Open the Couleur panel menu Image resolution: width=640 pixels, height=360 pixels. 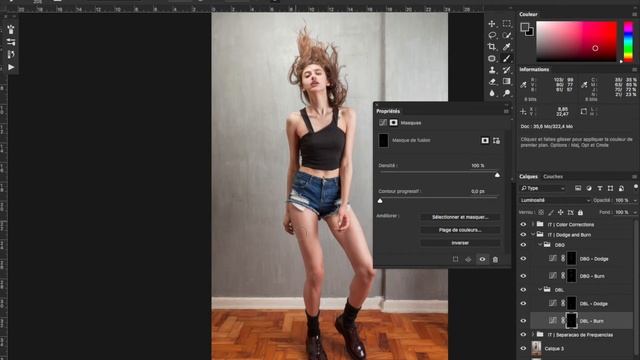pyautogui.click(x=634, y=14)
